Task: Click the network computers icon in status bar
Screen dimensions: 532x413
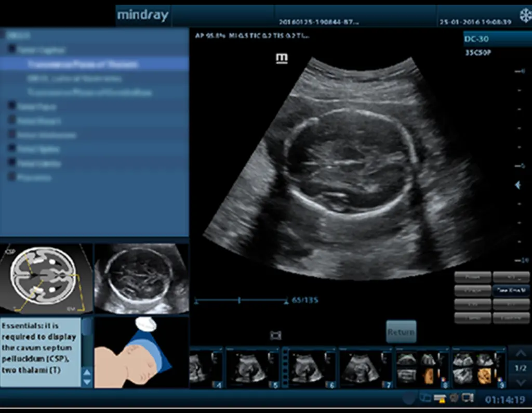Action: point(425,398)
